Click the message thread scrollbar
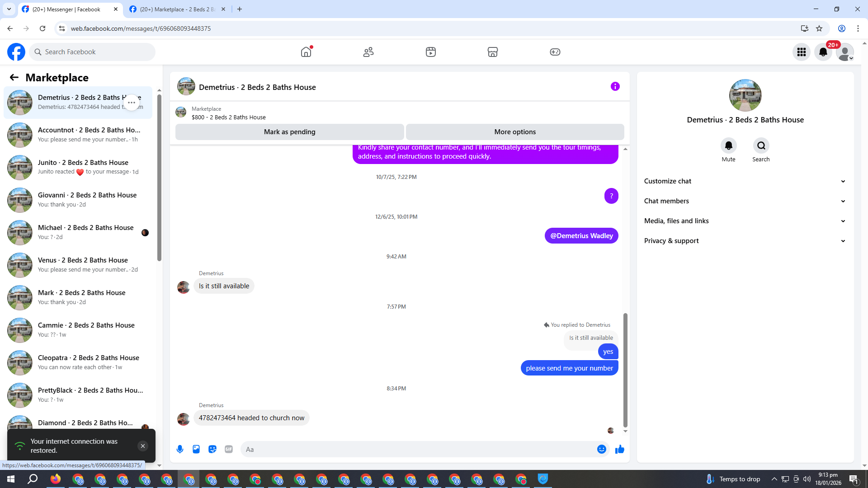This screenshot has width=868, height=488. point(625,370)
